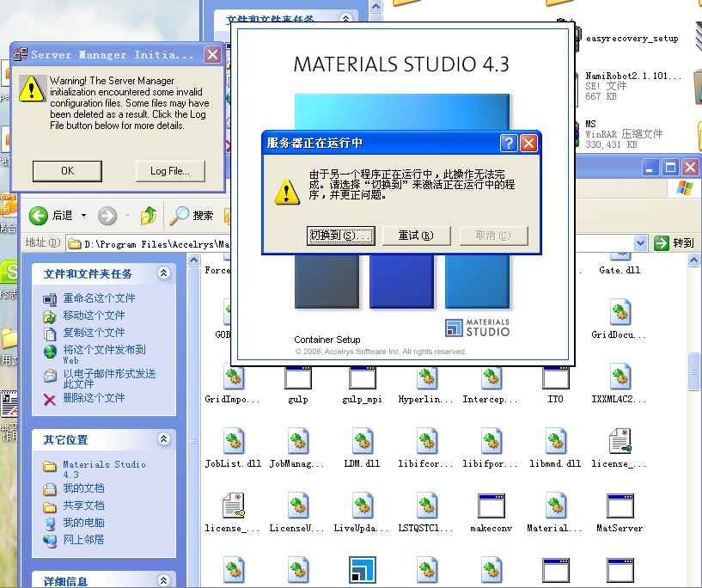Open Network Neighborhood (网上邻居) link
702x588 pixels.
83,540
